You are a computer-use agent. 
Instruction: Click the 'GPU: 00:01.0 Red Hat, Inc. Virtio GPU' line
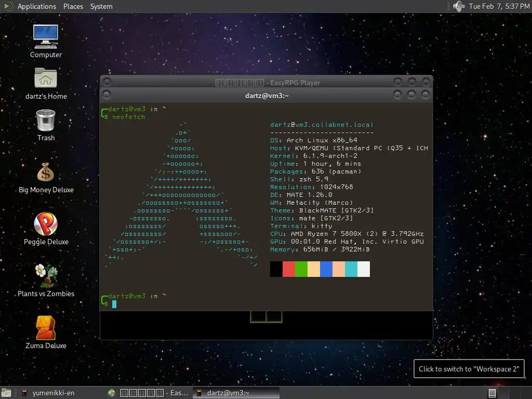(x=347, y=242)
